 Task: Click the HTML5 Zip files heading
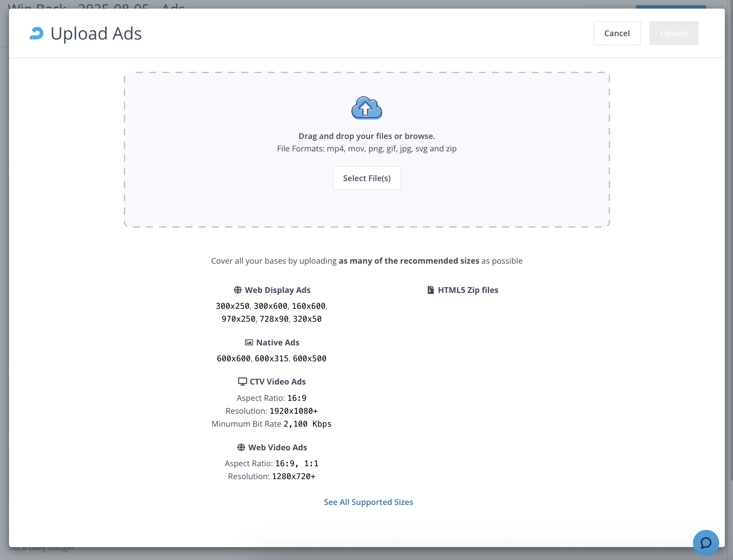(x=468, y=290)
